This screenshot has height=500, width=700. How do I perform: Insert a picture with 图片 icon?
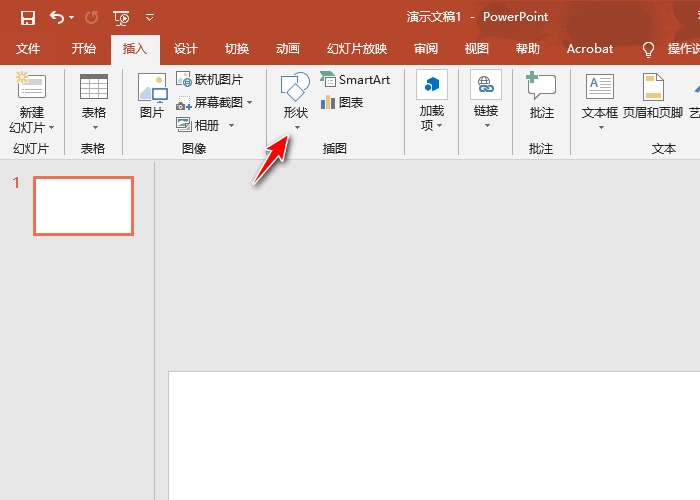(152, 88)
